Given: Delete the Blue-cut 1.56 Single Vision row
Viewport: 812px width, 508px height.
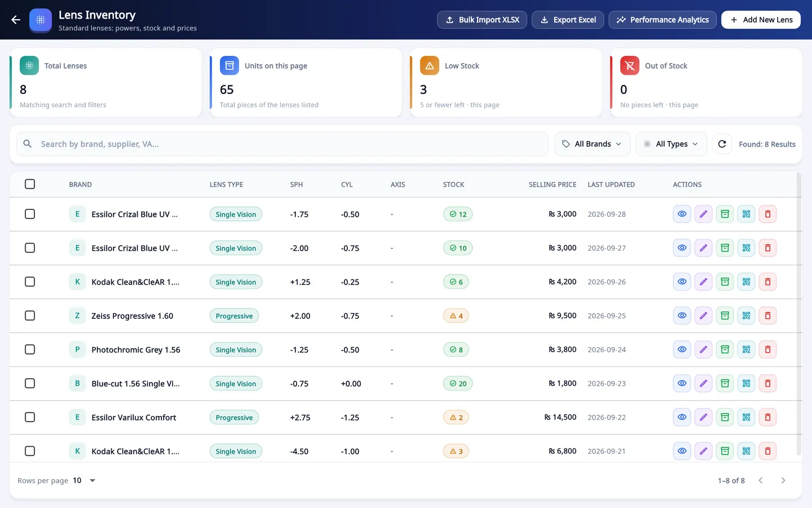Looking at the screenshot, I should [x=767, y=383].
